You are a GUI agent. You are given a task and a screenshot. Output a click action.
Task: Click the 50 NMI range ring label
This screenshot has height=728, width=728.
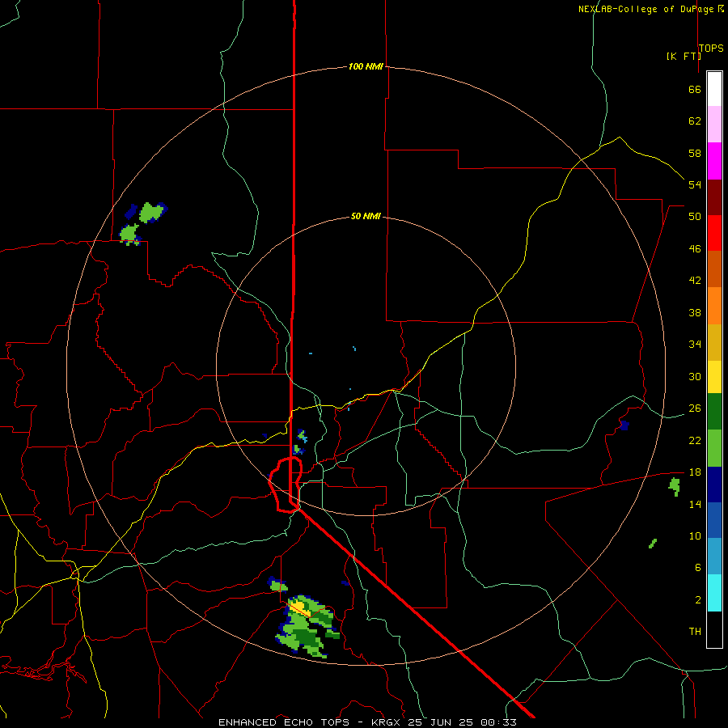click(366, 216)
